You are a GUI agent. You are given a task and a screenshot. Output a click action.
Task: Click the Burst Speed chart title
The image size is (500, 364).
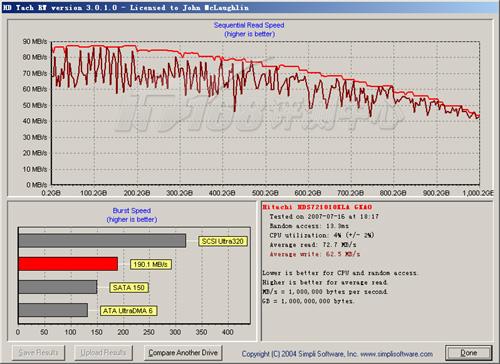pyautogui.click(x=132, y=211)
